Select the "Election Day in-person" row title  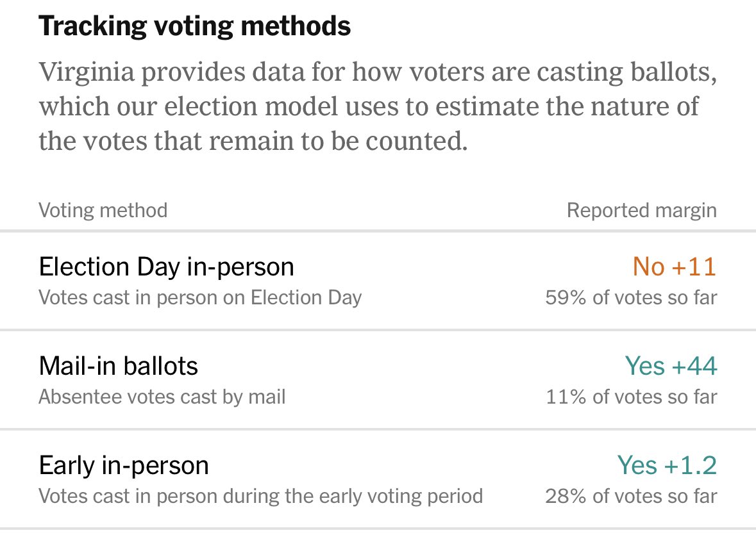coord(166,267)
